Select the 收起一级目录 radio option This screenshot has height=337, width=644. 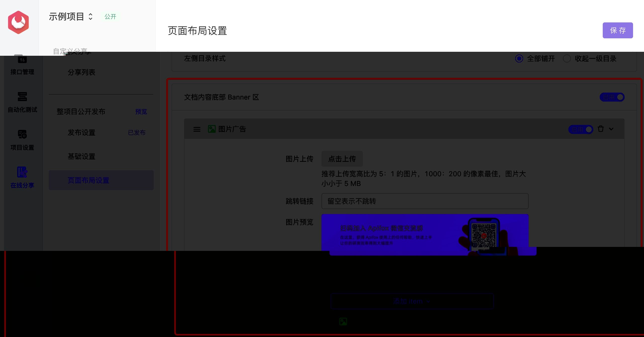tap(590, 59)
